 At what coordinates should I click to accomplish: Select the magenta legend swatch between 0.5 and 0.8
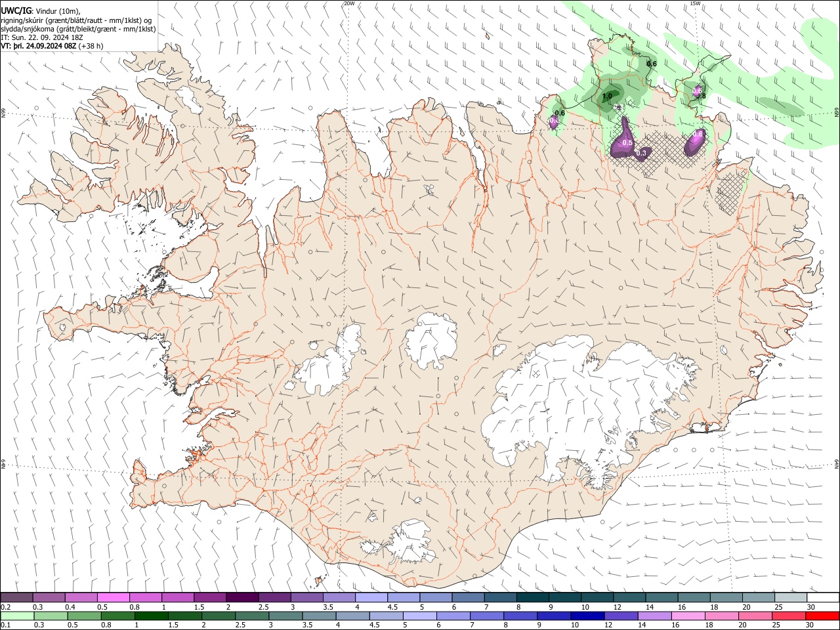(x=114, y=597)
